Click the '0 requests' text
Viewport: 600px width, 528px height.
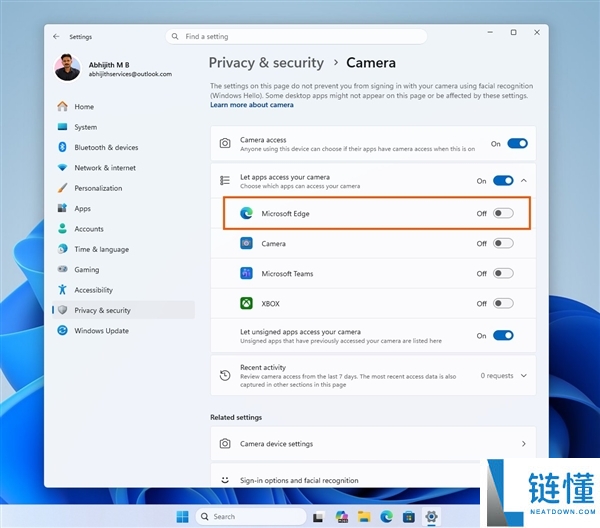497,376
